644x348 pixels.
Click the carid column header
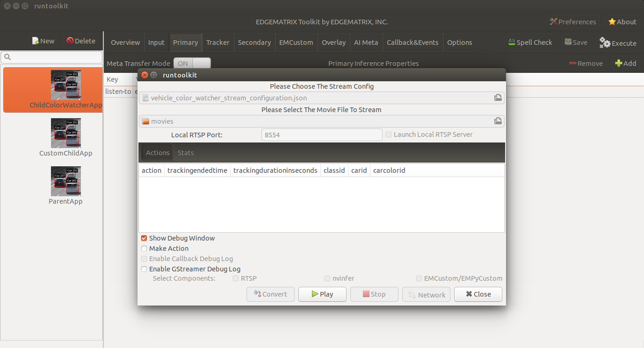[359, 170]
